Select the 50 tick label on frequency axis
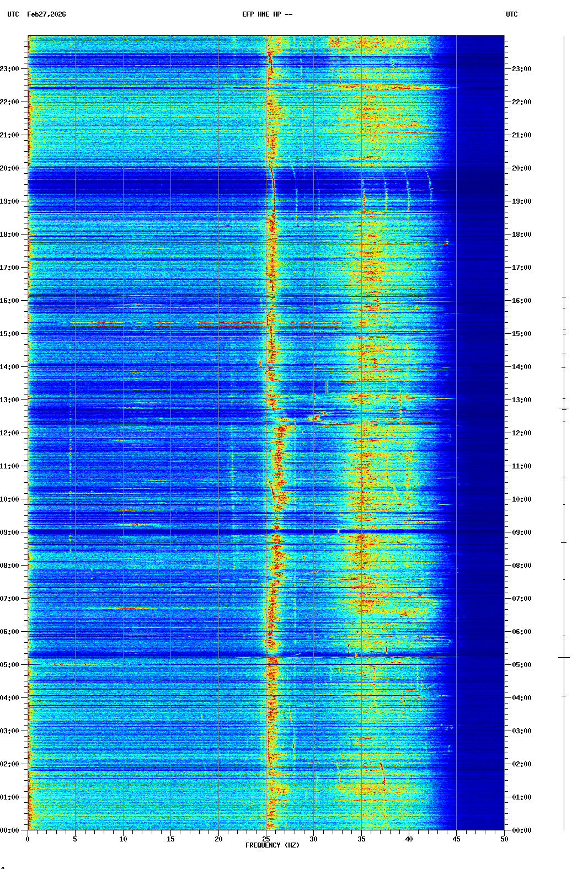Image resolution: width=588 pixels, height=874 pixels. (x=504, y=839)
